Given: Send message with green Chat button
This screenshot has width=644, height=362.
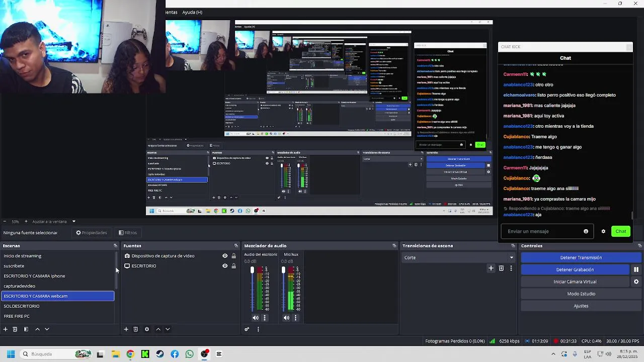Looking at the screenshot, I should pos(621,231).
